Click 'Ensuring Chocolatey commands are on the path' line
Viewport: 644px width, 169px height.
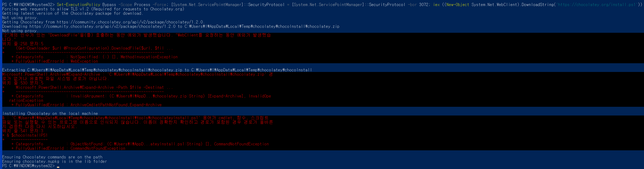coord(52,157)
